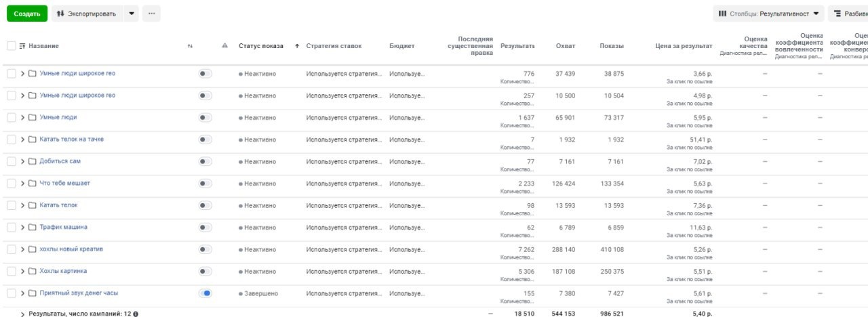
Task: Open the Катать телок на тачке campaign link
Action: click(x=72, y=139)
